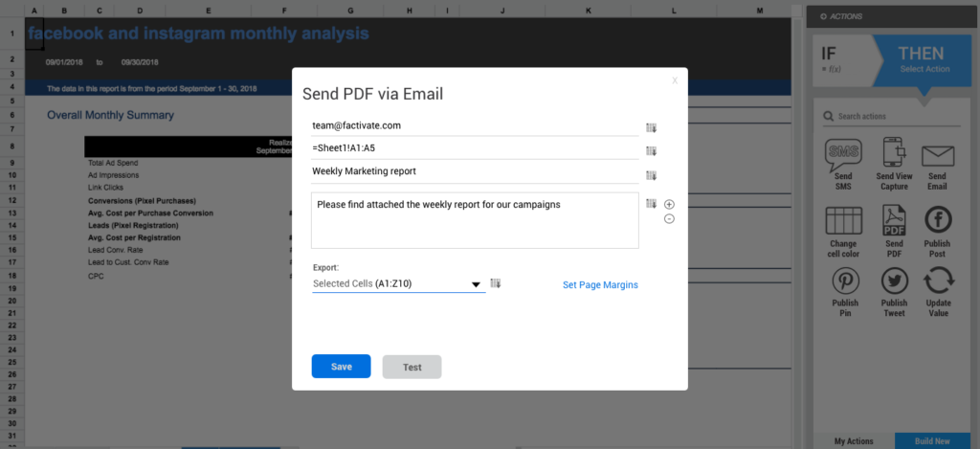Screen dimensions: 980x449
Task: Click the Save button
Action: (x=342, y=367)
